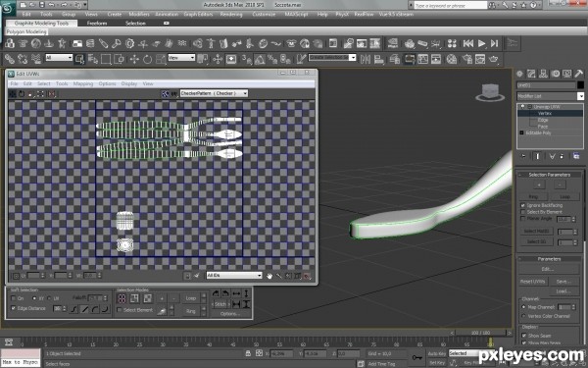Toggle the Select Element checkbox
Screen dimensions: 588x368
click(120, 310)
